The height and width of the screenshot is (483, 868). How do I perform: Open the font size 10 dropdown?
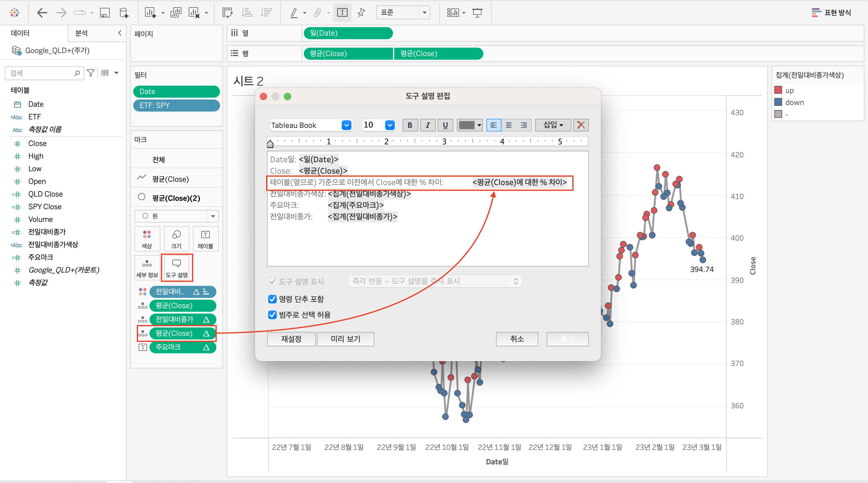click(x=389, y=125)
